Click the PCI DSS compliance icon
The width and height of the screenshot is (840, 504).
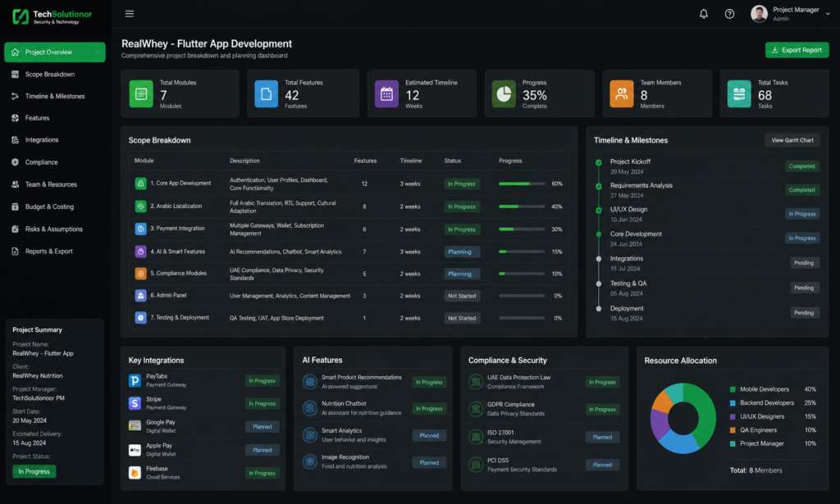476,465
